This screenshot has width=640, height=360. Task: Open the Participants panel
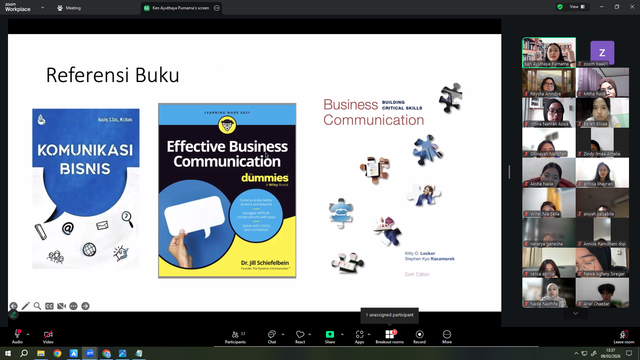tap(236, 337)
